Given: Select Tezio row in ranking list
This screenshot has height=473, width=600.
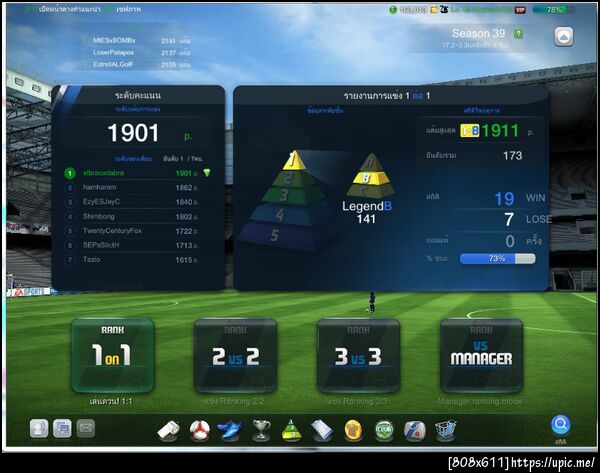Looking at the screenshot, I should point(132,259).
